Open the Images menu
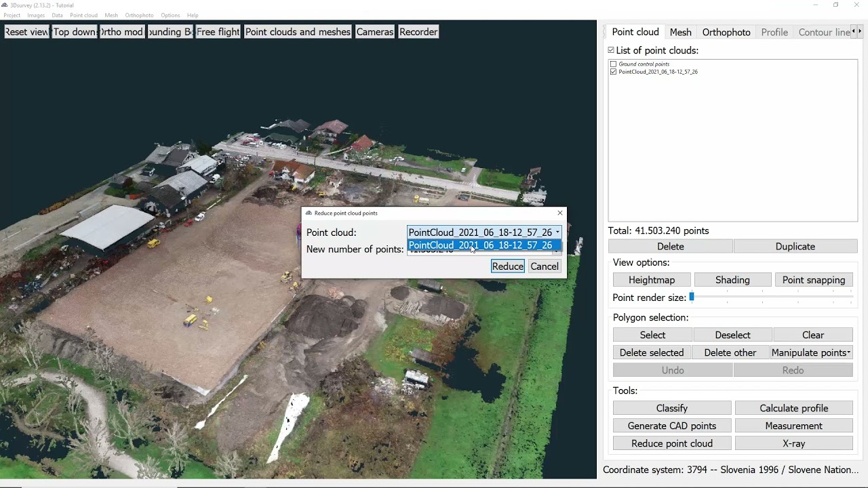Viewport: 868px width, 488px height. click(36, 15)
